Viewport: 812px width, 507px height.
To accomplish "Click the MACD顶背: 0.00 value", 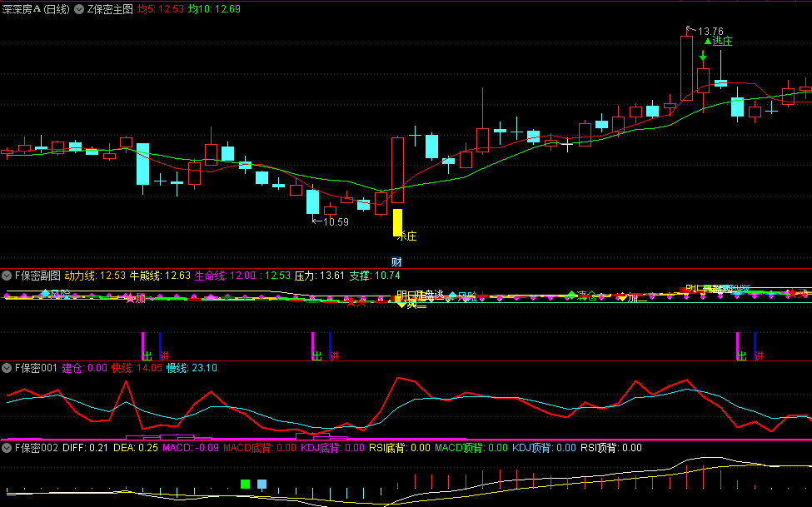I will 471,448.
